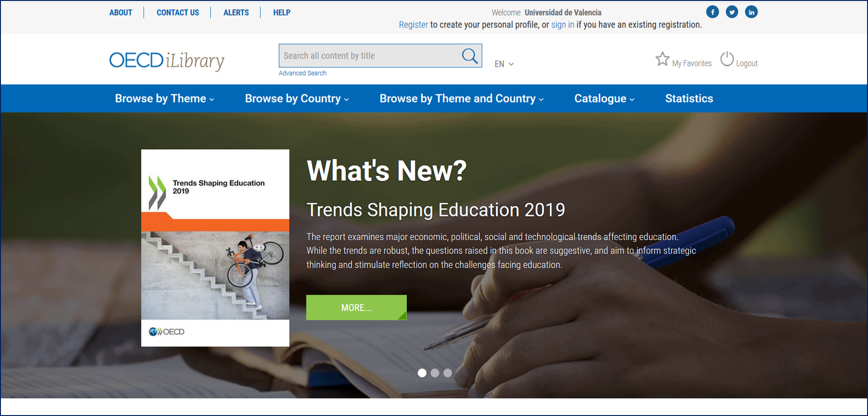The height and width of the screenshot is (416, 868).
Task: Open the HELP page
Action: (x=282, y=13)
